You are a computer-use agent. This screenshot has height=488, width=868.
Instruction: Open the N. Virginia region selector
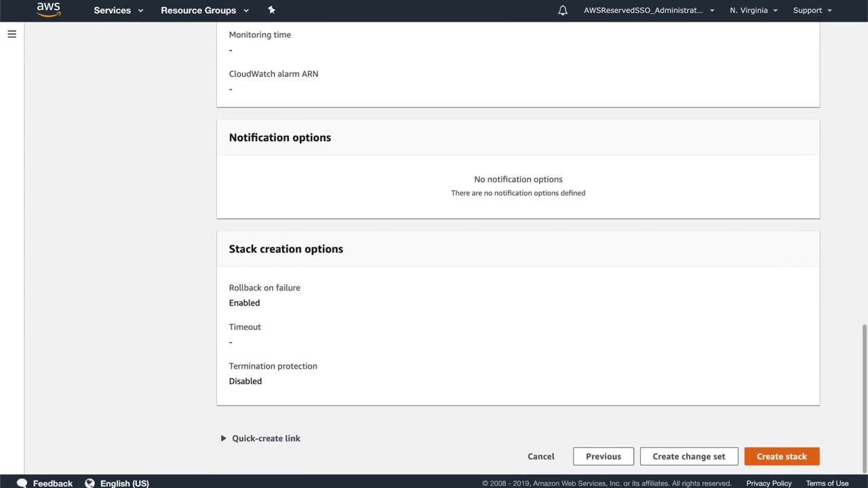(x=753, y=10)
